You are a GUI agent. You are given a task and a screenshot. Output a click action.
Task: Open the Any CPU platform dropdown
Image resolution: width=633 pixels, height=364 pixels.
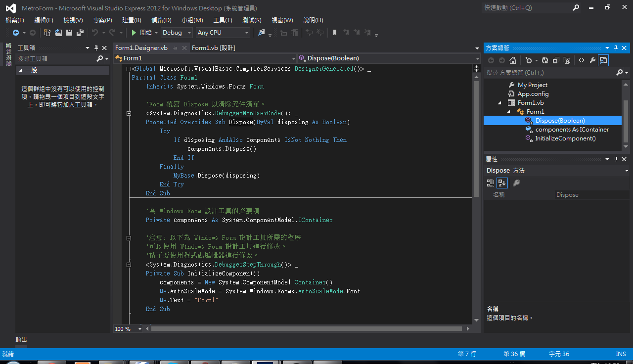pos(223,33)
